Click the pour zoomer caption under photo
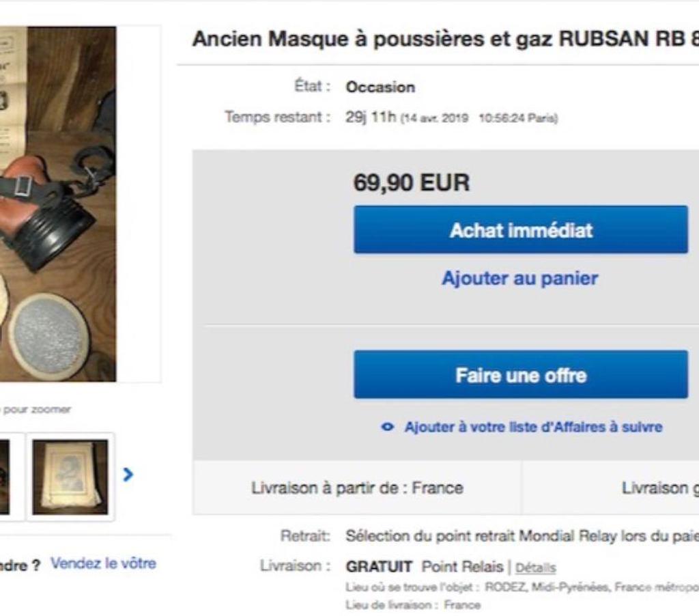The height and width of the screenshot is (616, 699). 35,409
